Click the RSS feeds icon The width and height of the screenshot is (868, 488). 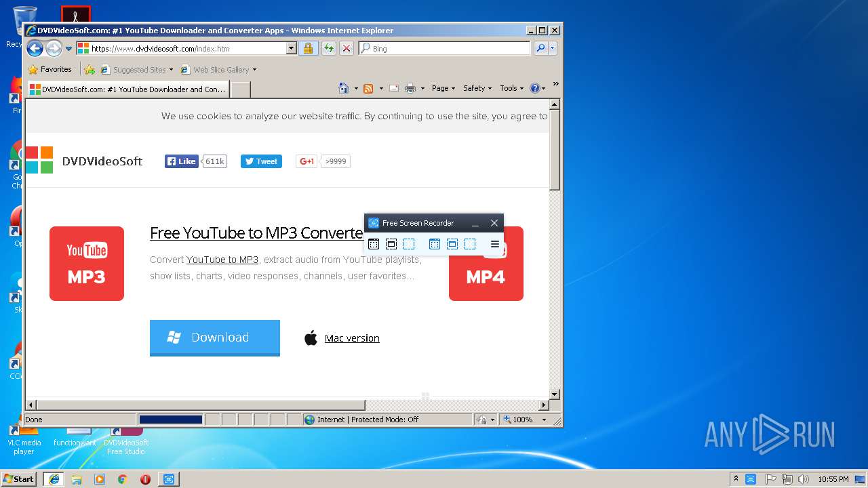(368, 88)
